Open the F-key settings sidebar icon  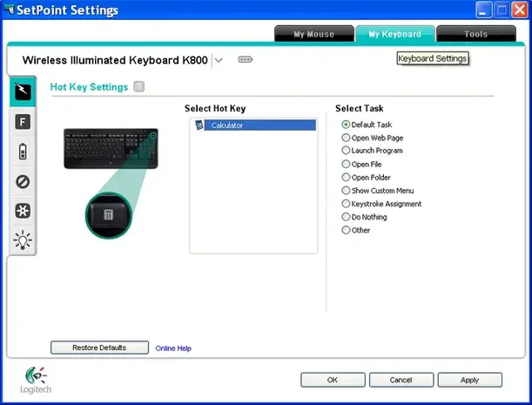pos(22,123)
